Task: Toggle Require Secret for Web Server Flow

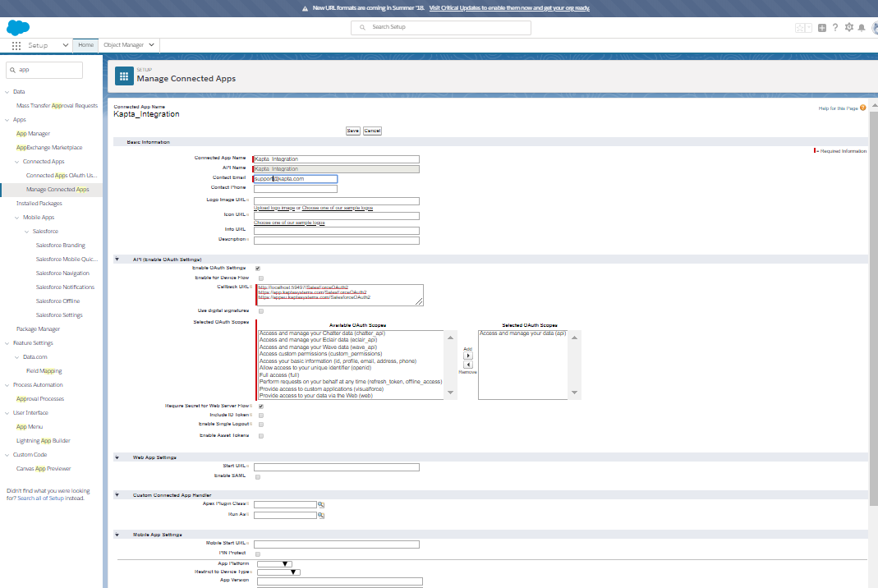Action: [261, 406]
